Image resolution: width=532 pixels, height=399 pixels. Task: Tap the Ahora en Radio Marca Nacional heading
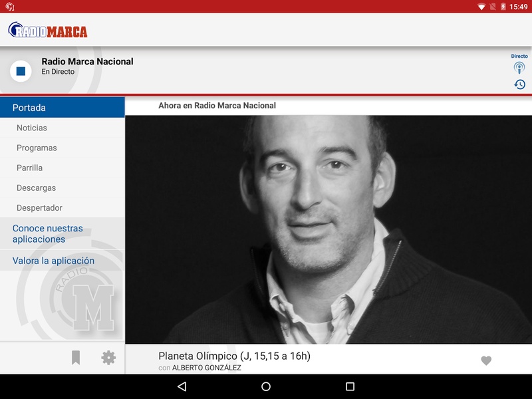pyautogui.click(x=217, y=106)
